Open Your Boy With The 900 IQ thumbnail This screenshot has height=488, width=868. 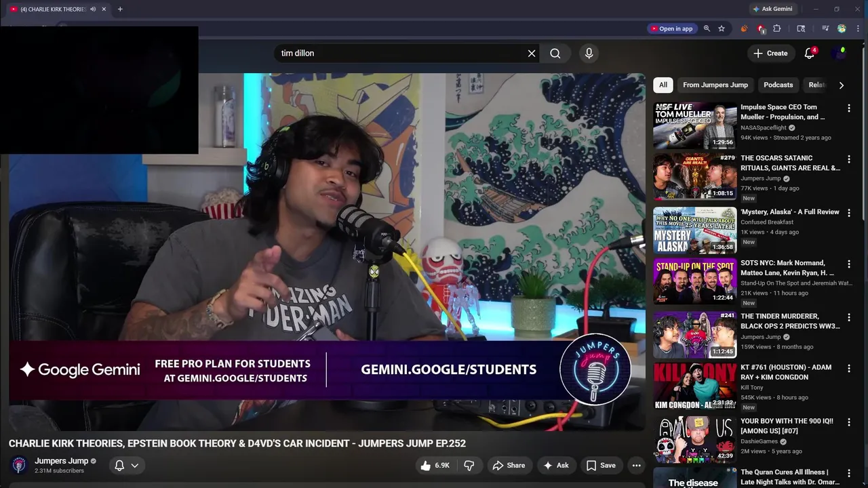pos(694,439)
